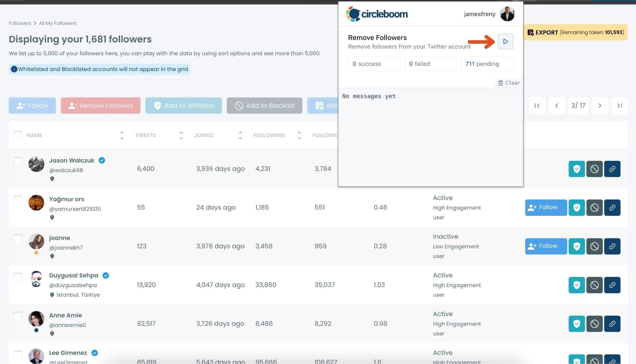Toggle the select-all checkbox in header
Image resolution: width=636 pixels, height=364 pixels.
tap(18, 135)
